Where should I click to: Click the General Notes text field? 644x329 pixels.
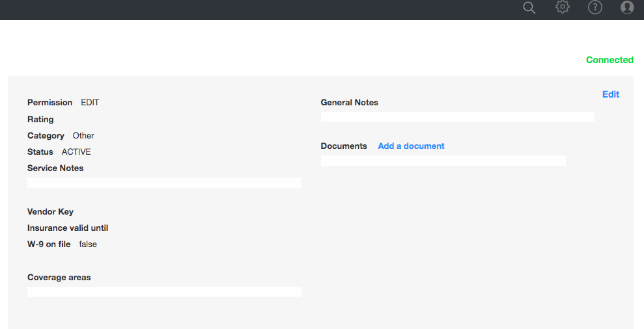coord(457,117)
